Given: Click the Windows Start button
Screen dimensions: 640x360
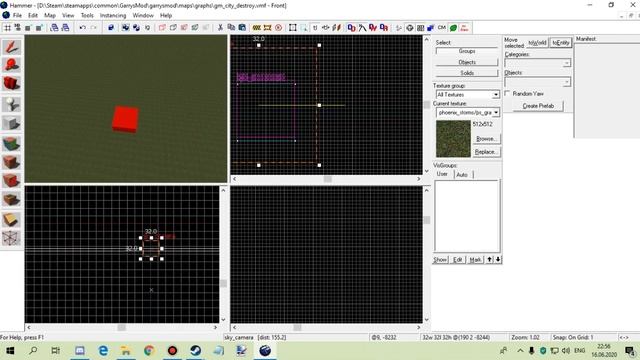Looking at the screenshot, I should pyautogui.click(x=10, y=351).
